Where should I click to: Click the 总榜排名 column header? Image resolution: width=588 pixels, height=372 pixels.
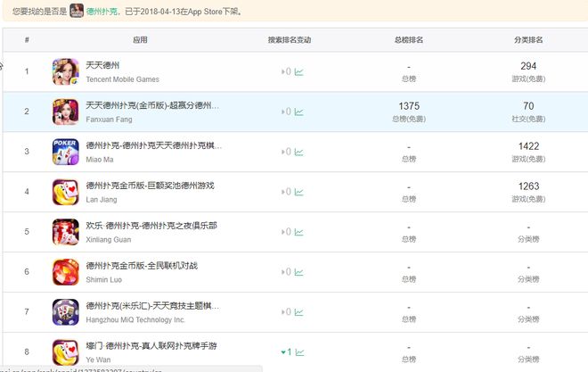409,40
